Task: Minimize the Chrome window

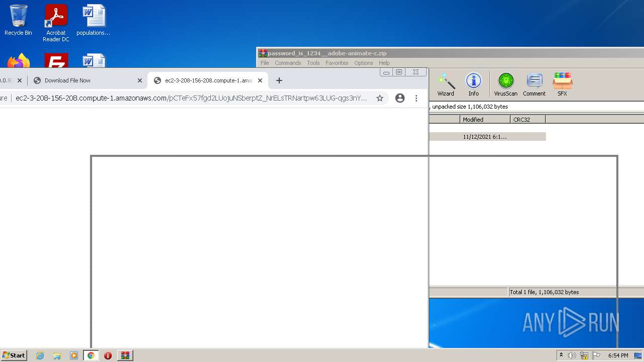Action: (386, 72)
